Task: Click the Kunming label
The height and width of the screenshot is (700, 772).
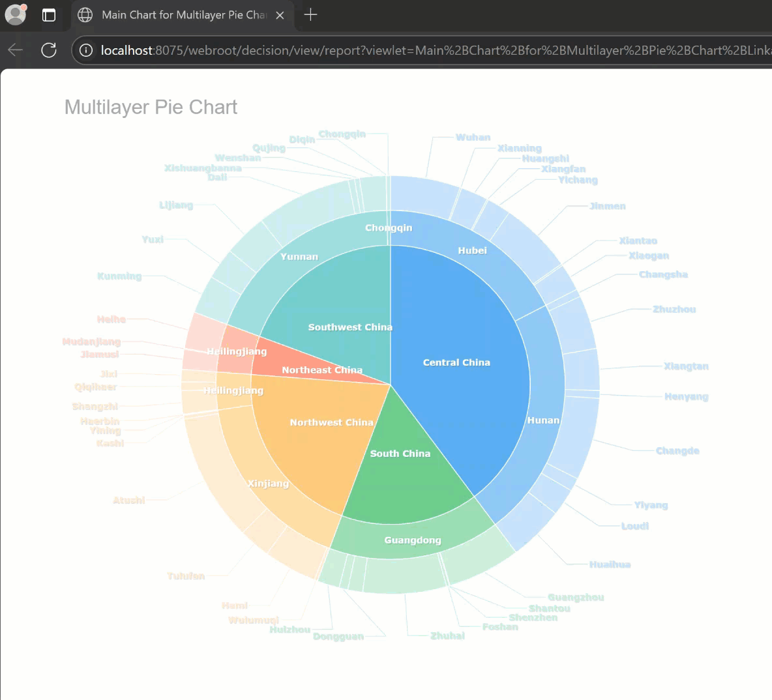Action: coord(119,276)
